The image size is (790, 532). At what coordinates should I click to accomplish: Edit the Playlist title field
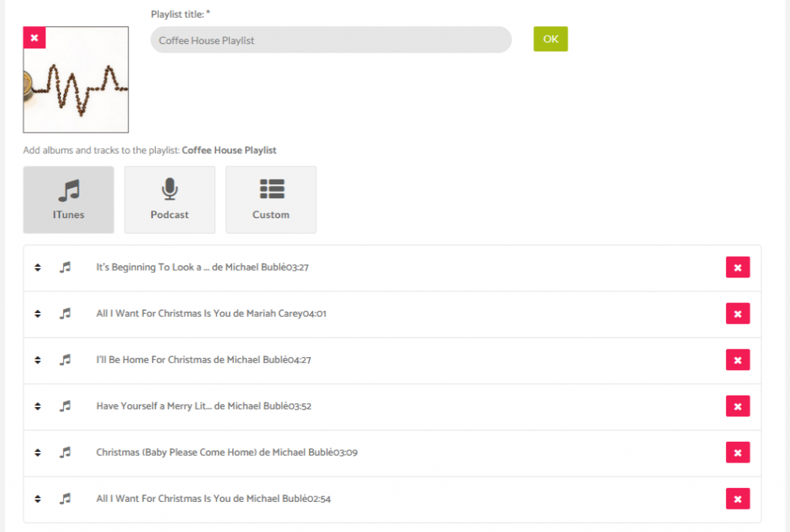(331, 40)
